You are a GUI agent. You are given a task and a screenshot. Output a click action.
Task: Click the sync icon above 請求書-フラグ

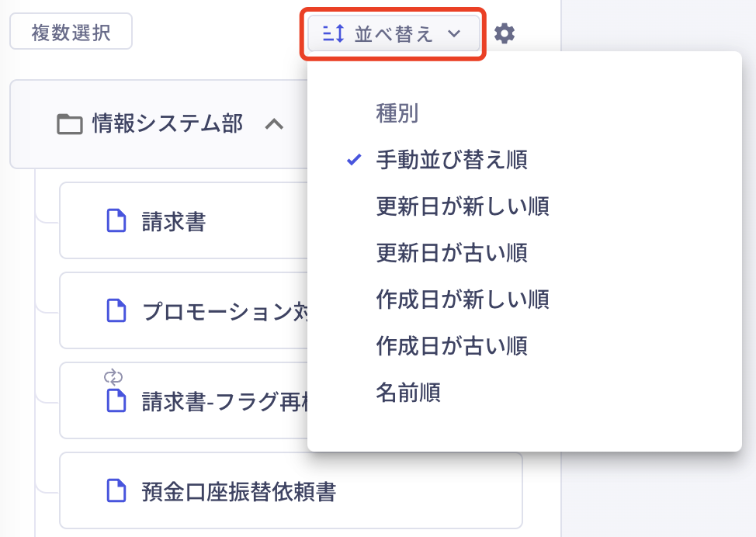113,378
